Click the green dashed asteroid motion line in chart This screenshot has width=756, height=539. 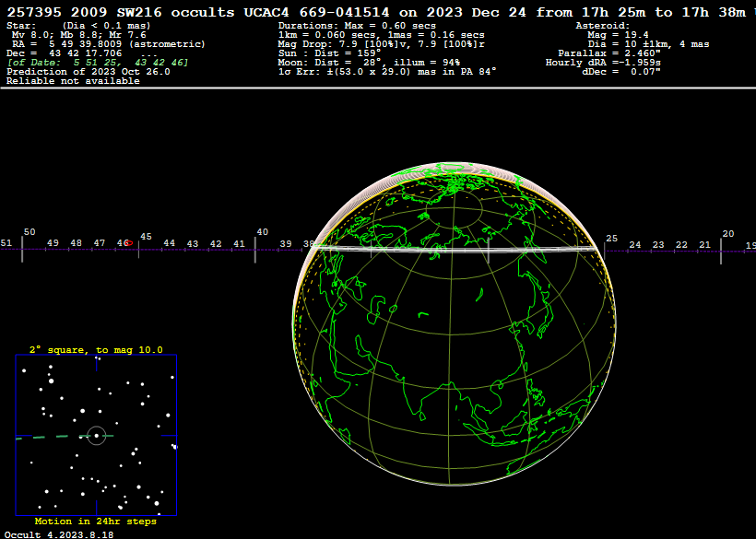pos(65,437)
